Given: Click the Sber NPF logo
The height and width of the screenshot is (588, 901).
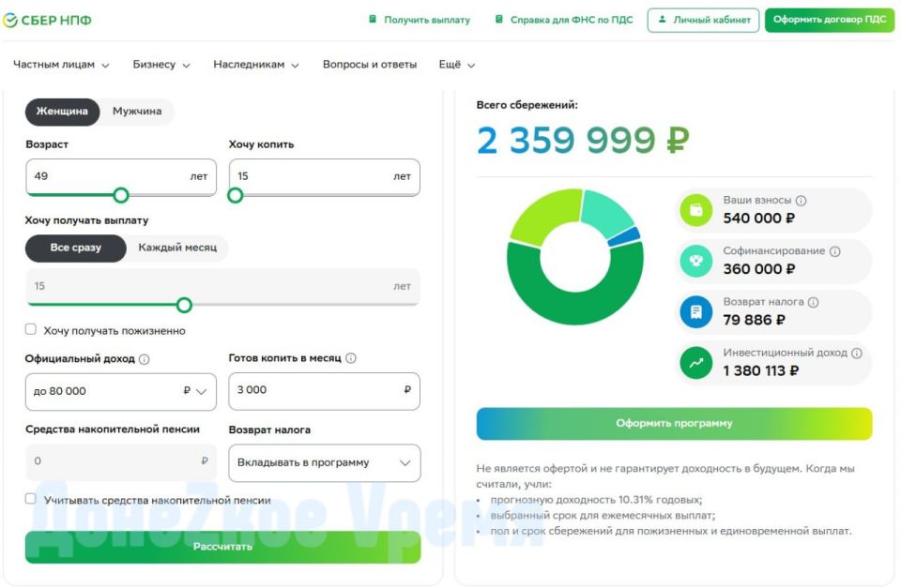Looking at the screenshot, I should 47,20.
